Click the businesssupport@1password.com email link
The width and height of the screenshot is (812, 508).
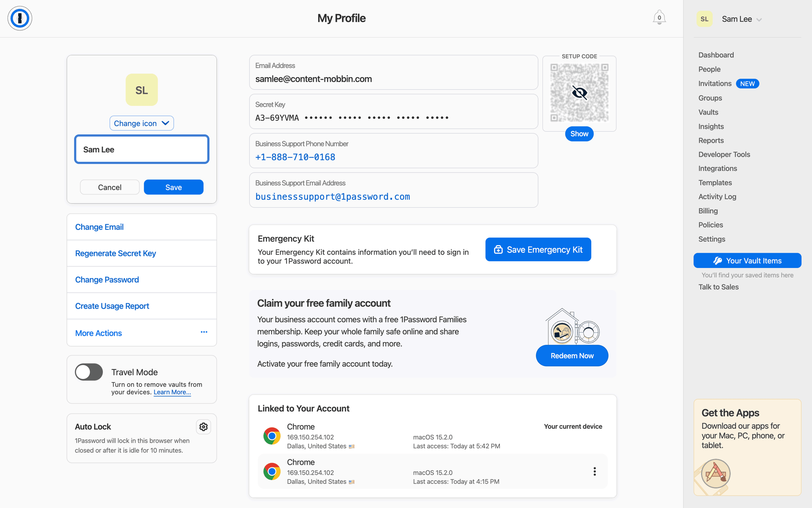333,197
